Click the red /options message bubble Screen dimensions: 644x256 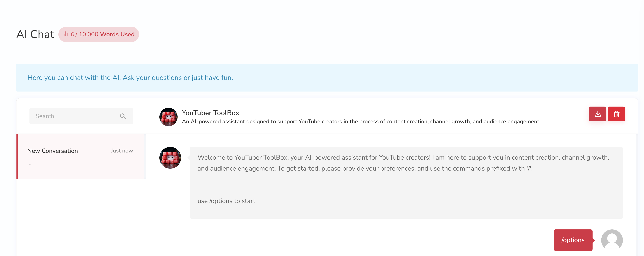[x=573, y=240]
